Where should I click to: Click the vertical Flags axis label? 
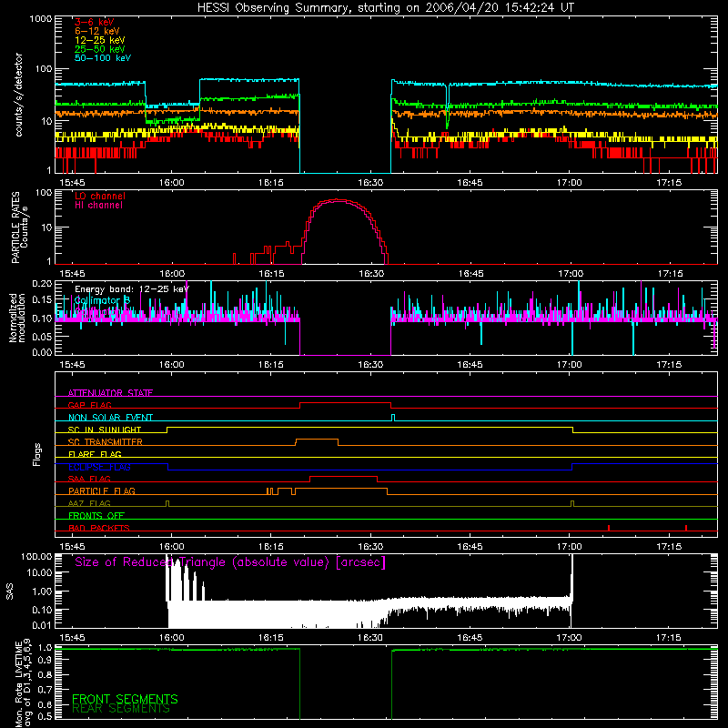[x=37, y=454]
